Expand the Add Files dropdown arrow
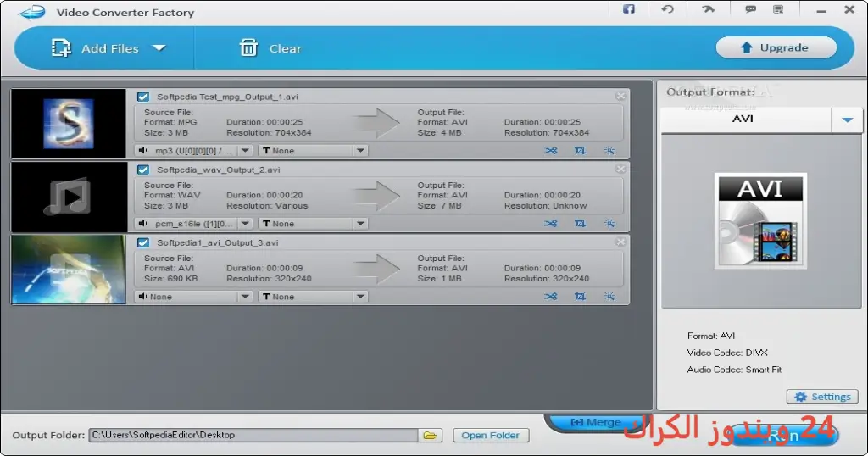Viewport: 868px width, 456px height. [x=159, y=48]
